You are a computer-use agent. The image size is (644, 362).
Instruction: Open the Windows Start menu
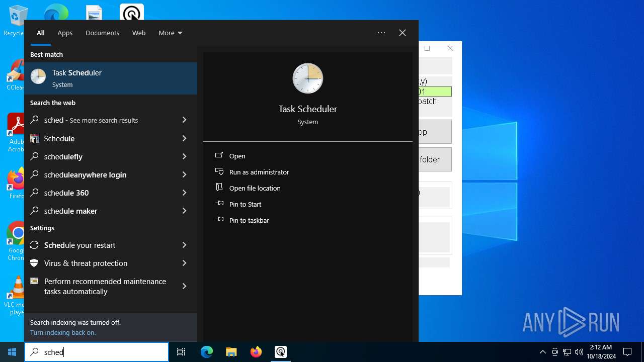(x=12, y=352)
